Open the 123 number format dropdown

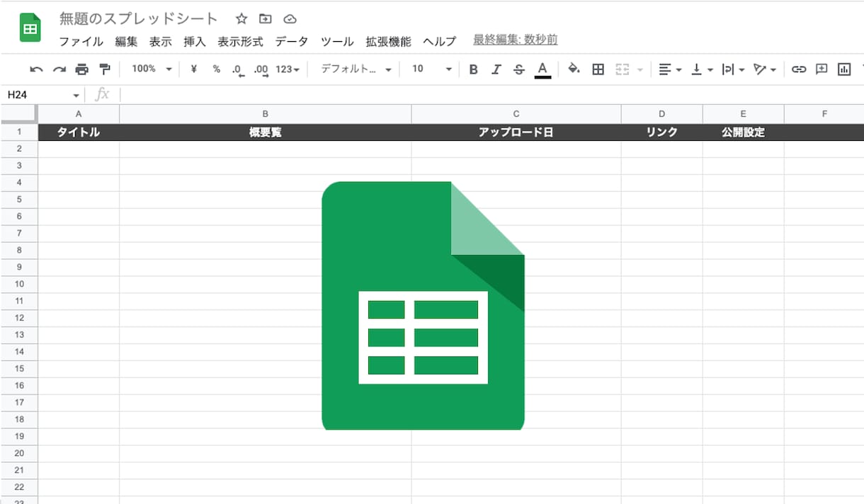pos(288,69)
